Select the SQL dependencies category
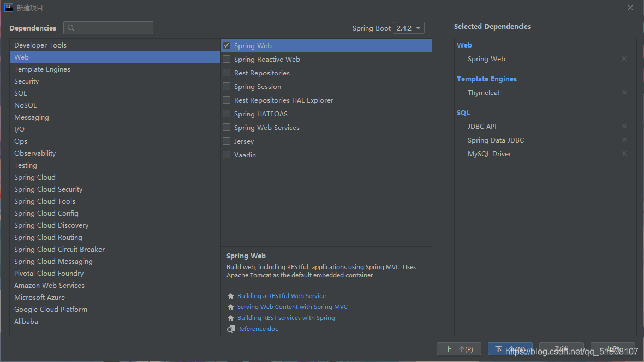This screenshot has width=644, height=362. coord(20,93)
